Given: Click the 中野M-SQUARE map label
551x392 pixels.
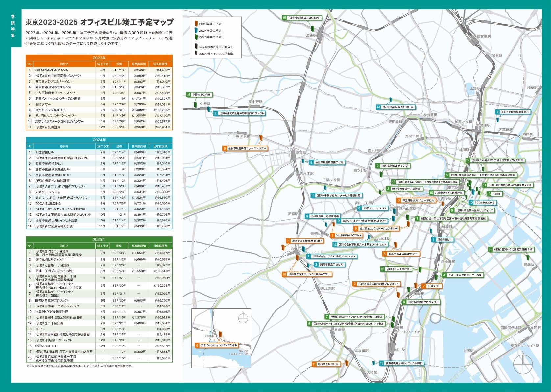Looking at the screenshot, I should [x=199, y=95].
